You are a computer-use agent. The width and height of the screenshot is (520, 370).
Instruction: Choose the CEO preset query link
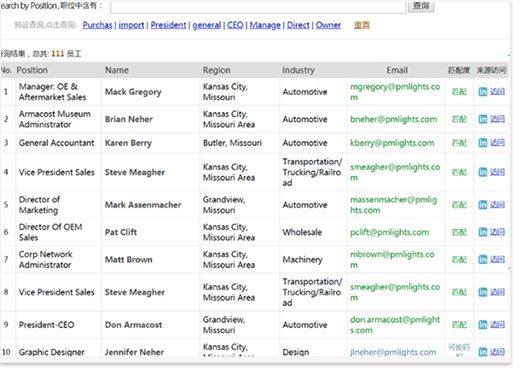pos(235,25)
